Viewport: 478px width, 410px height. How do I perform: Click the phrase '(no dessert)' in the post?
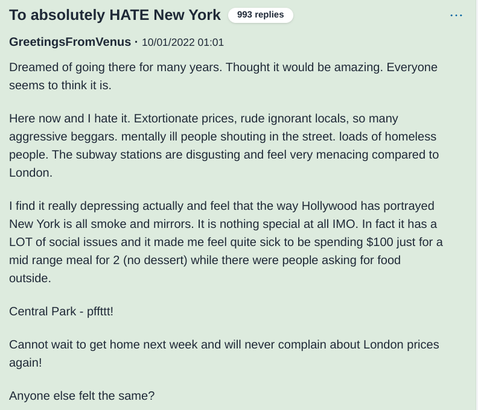pos(155,260)
